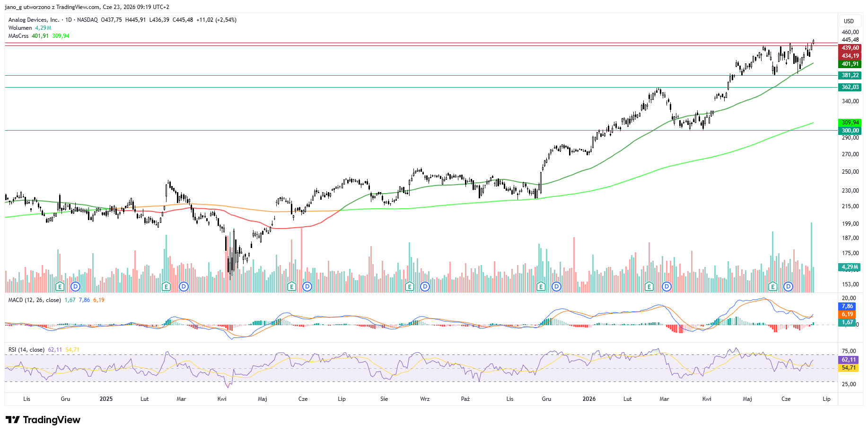Open the dividend D marker right after Cze 2025
Image resolution: width=868 pixels, height=434 pixels.
tap(307, 286)
